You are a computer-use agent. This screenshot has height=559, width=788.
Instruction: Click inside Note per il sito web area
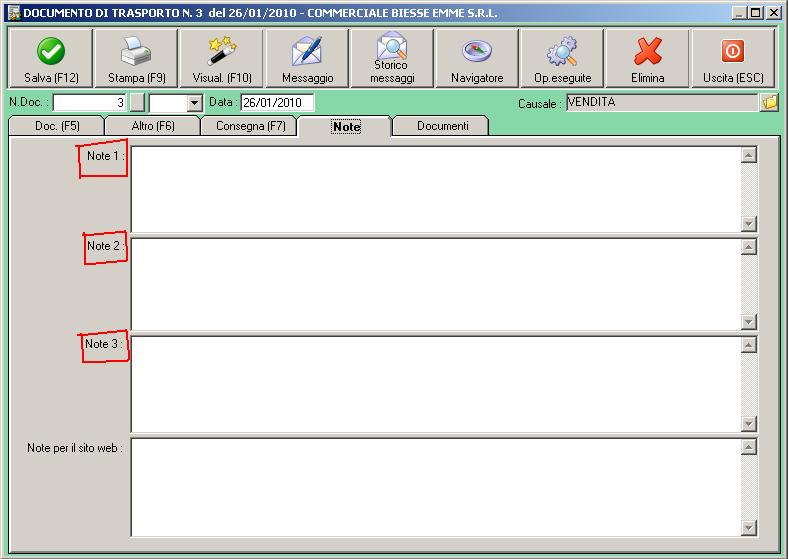pyautogui.click(x=436, y=488)
